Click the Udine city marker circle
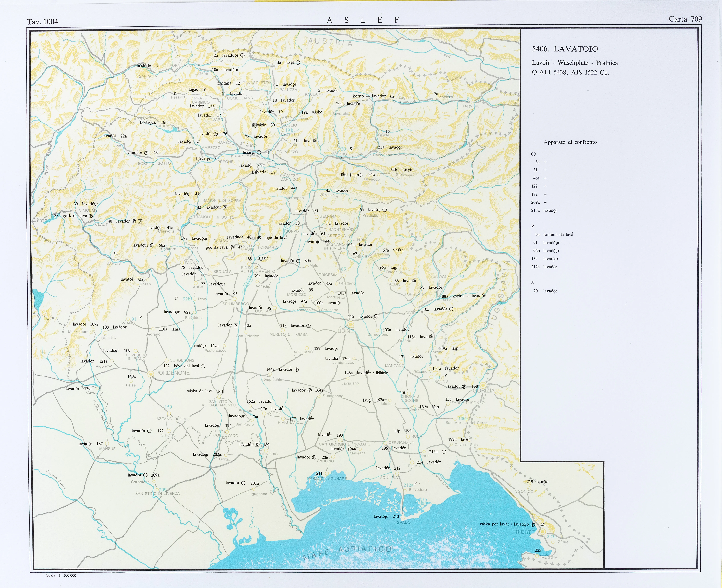 pyautogui.click(x=351, y=324)
